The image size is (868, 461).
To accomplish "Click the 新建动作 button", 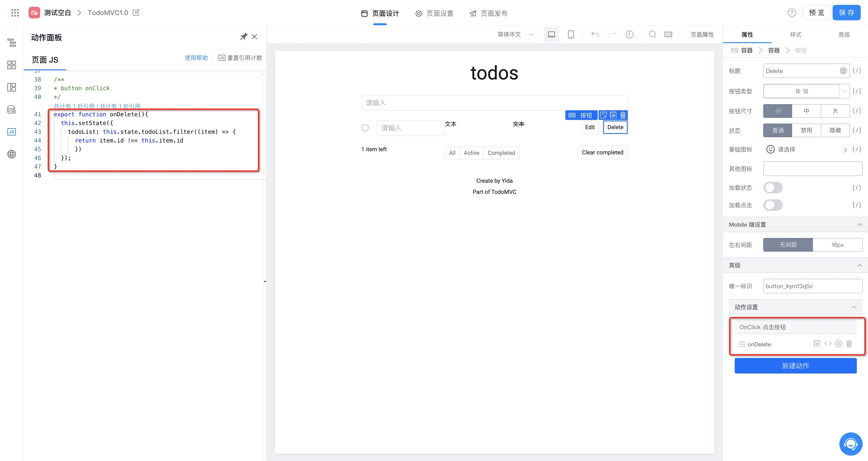I will click(x=795, y=366).
